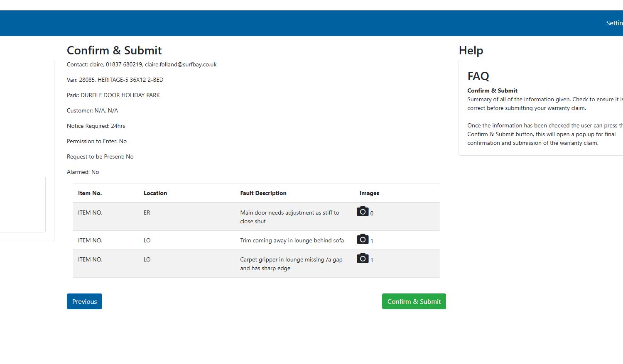Select the Fault Description column header
Screen dimensions: 623x364
pyautogui.click(x=263, y=193)
